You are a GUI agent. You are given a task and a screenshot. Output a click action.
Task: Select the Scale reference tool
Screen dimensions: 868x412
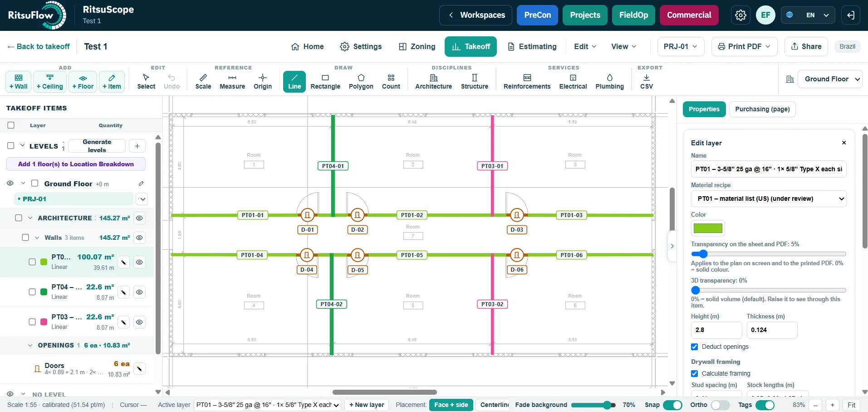(x=203, y=82)
